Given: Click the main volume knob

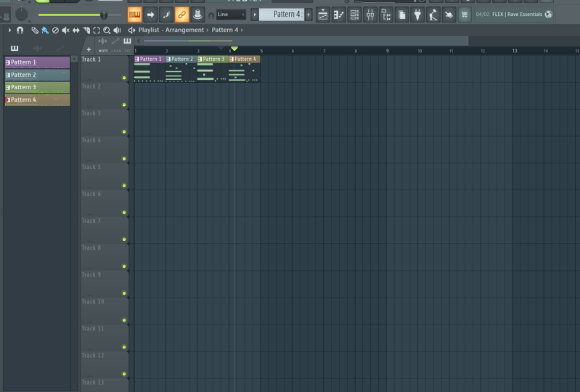Looking at the screenshot, I should tap(22, 15).
